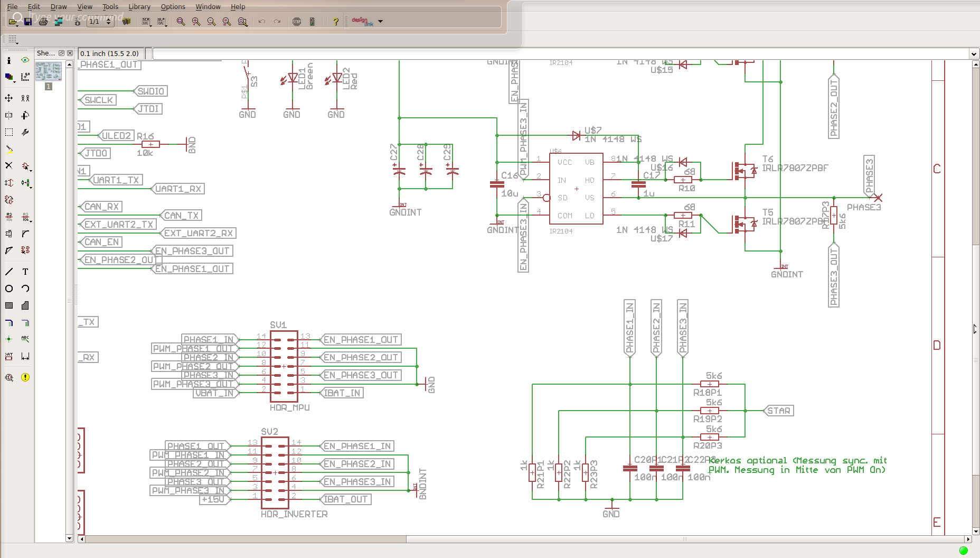Zoom in with the plus magnifier
The width and height of the screenshot is (980, 558).
(196, 22)
